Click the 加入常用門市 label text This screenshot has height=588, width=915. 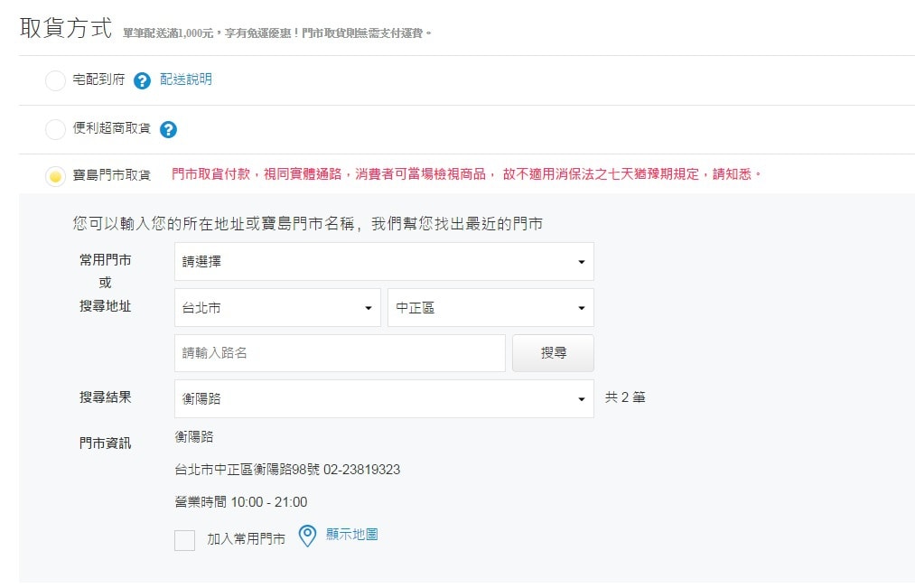[x=246, y=539]
